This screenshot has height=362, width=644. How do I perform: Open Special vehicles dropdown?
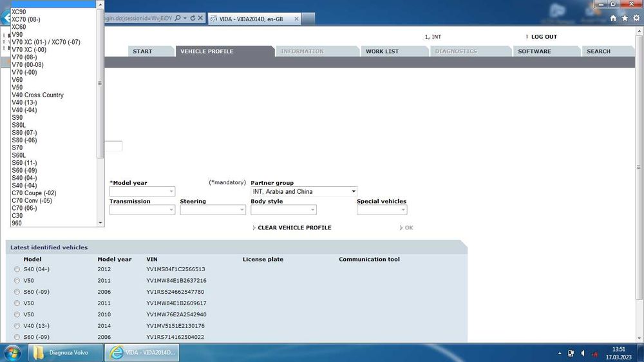(x=382, y=209)
